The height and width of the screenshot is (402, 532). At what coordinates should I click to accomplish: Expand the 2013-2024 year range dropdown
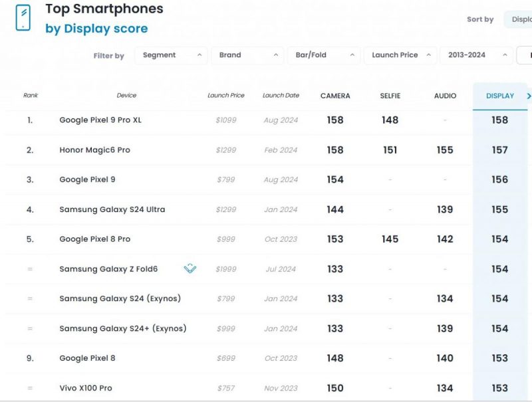click(x=475, y=55)
